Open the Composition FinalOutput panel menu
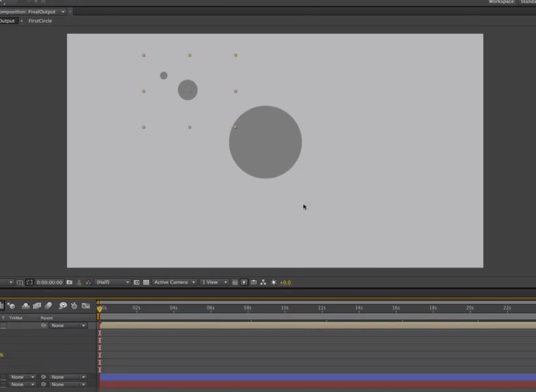Image resolution: width=536 pixels, height=392 pixels. (x=63, y=12)
